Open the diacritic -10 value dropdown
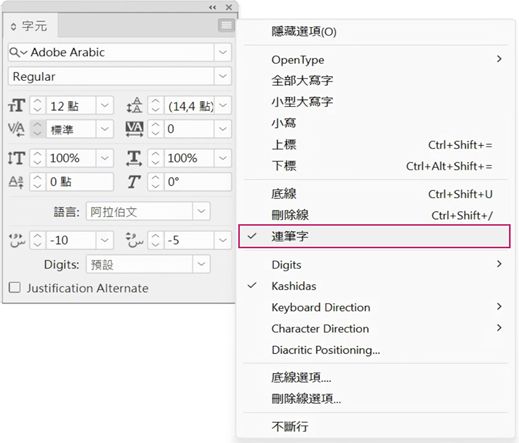The width and height of the screenshot is (519, 443). [105, 240]
